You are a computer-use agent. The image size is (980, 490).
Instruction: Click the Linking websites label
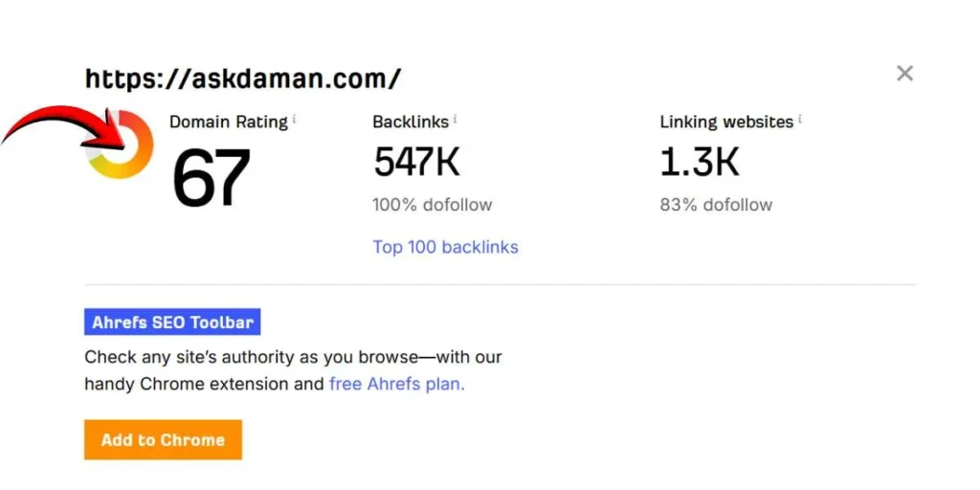tap(725, 122)
